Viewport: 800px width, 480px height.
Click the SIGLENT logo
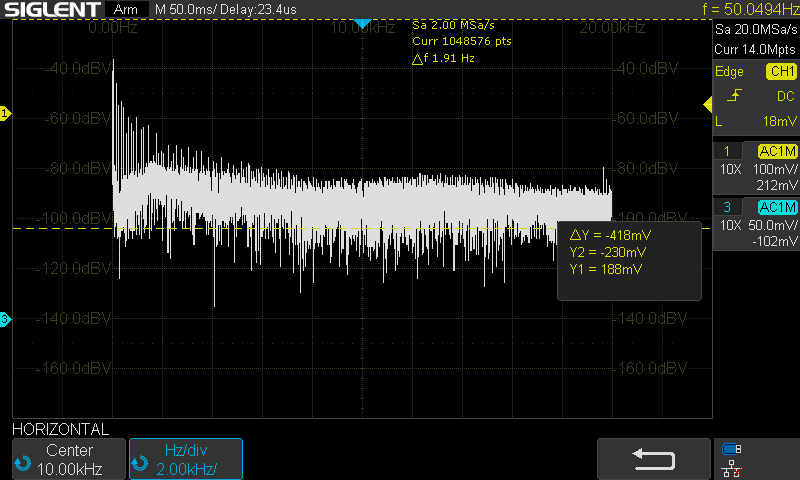pyautogui.click(x=52, y=9)
